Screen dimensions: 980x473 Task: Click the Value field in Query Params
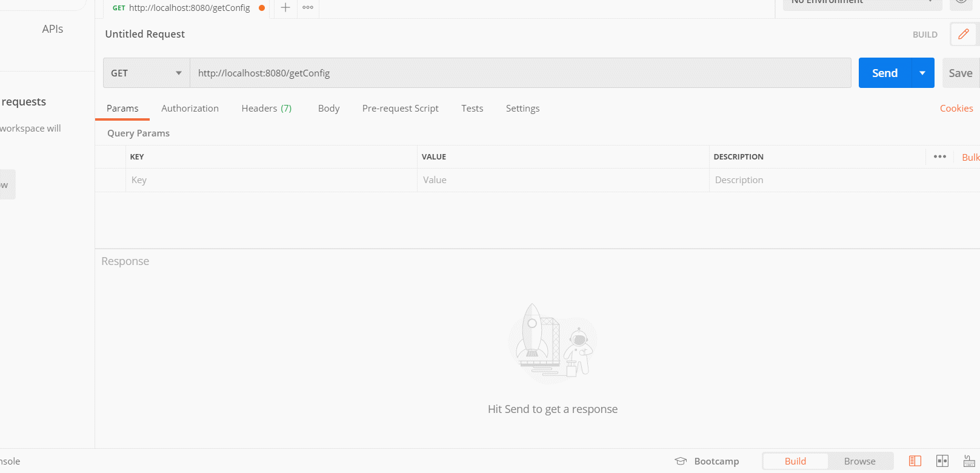563,180
